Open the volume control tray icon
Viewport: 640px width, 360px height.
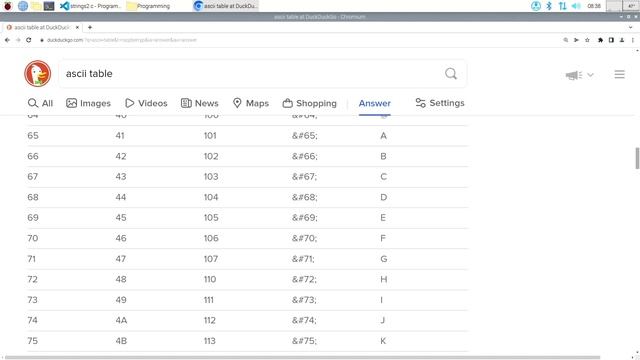tap(576, 6)
